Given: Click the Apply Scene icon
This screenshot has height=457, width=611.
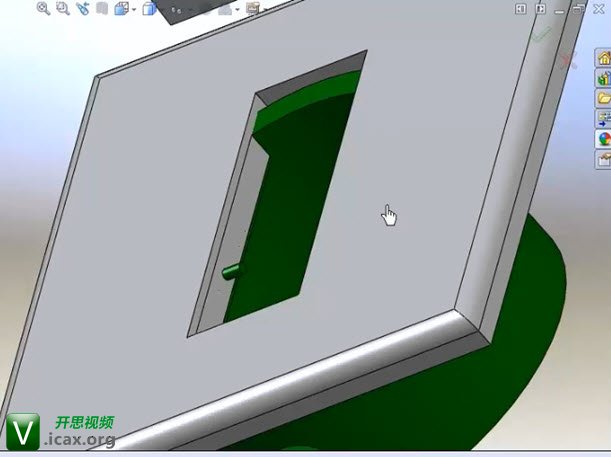Looking at the screenshot, I should tap(225, 9).
